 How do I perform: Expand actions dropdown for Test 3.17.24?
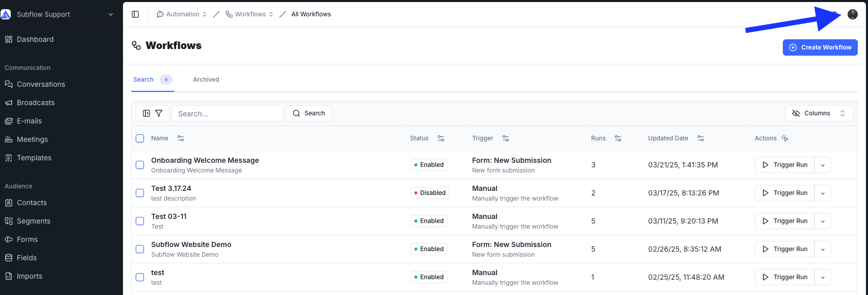tap(823, 193)
